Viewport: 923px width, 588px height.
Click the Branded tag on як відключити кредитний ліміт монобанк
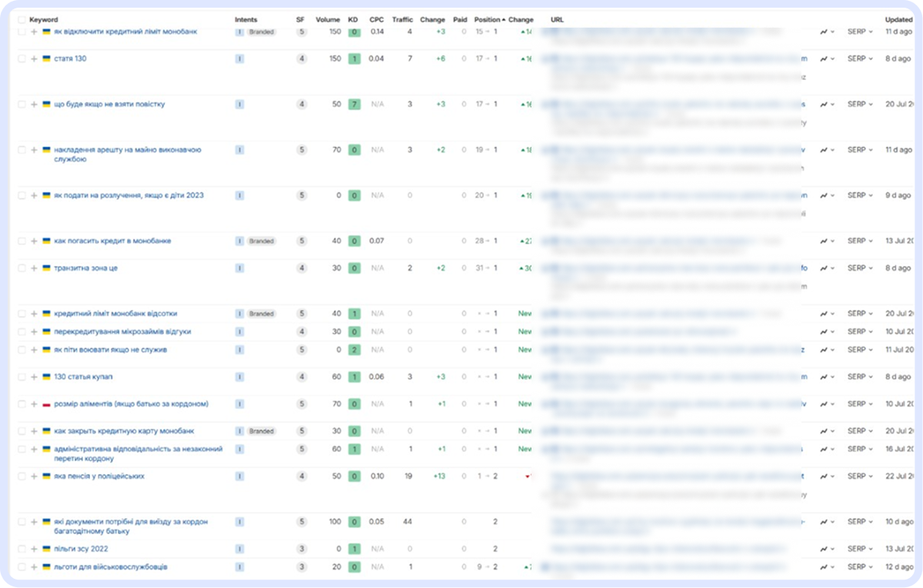click(262, 32)
